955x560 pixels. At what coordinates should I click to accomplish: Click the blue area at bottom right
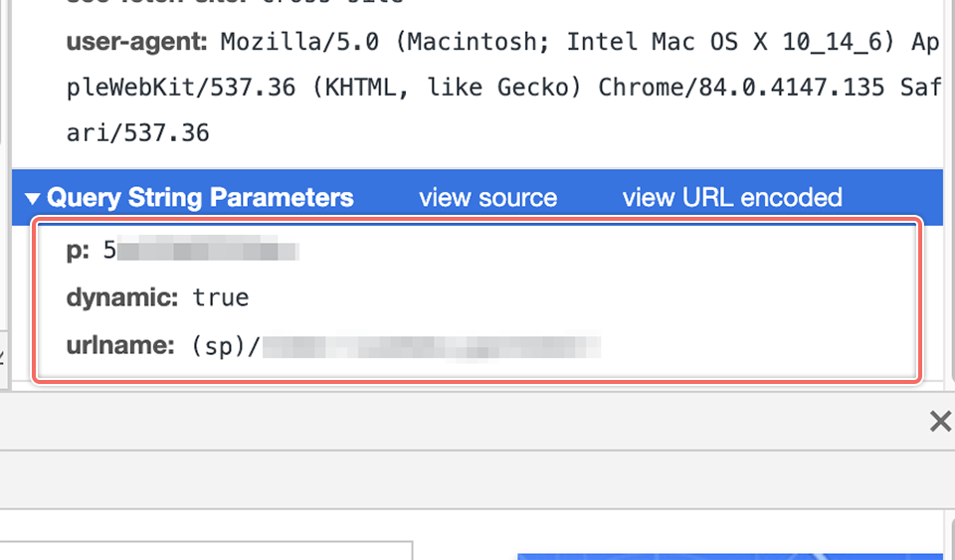pos(729,556)
